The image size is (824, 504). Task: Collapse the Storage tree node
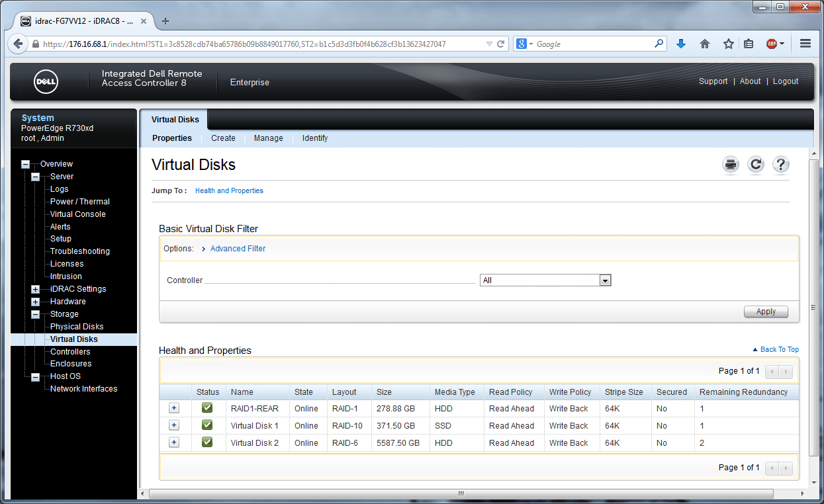36,314
